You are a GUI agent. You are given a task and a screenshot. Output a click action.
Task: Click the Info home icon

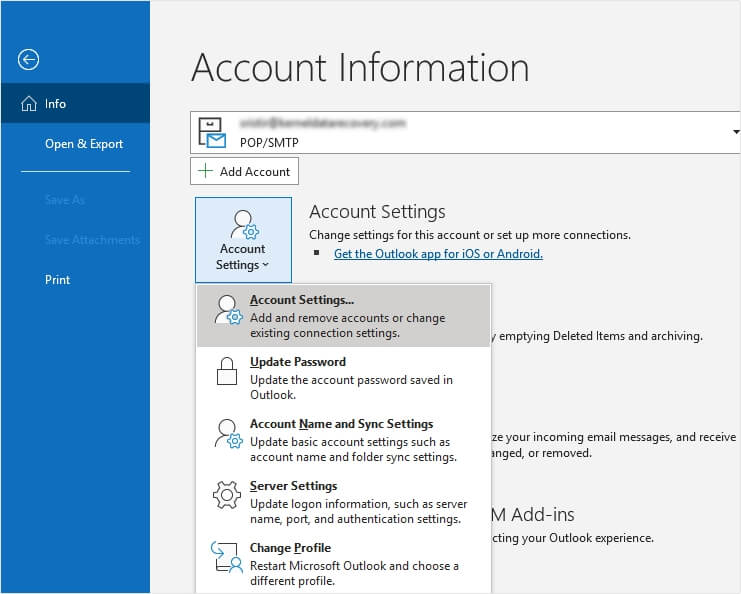click(x=29, y=103)
